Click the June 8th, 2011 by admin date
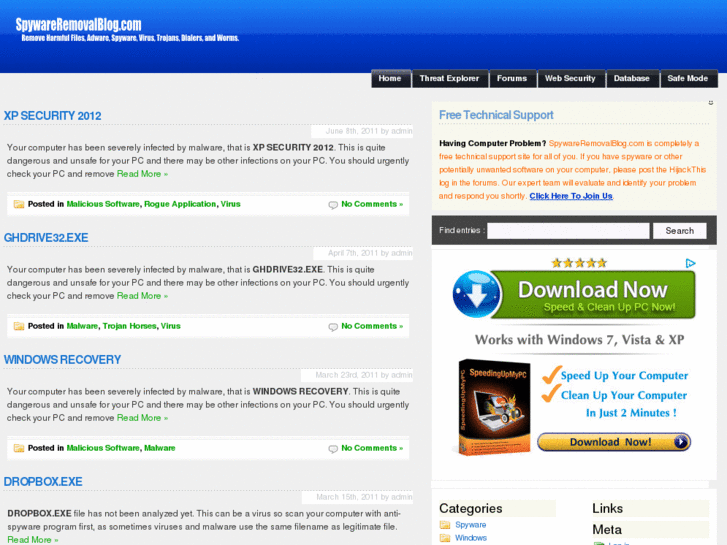The image size is (727, 545). (369, 131)
